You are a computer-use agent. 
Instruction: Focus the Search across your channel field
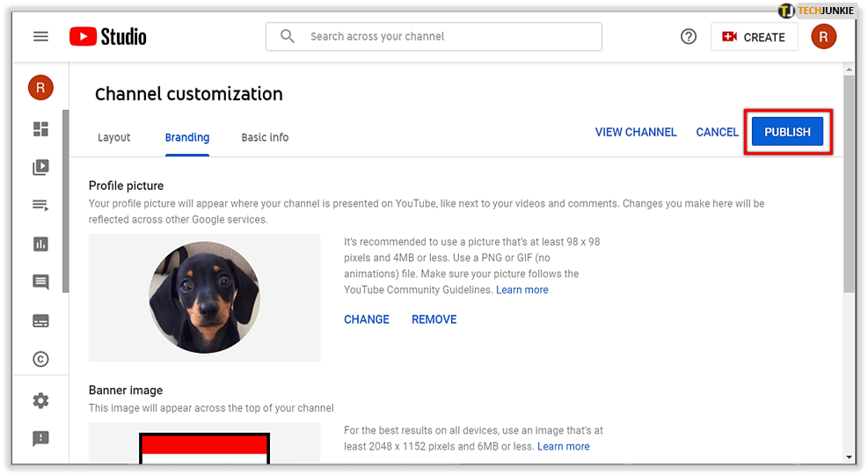coord(434,37)
